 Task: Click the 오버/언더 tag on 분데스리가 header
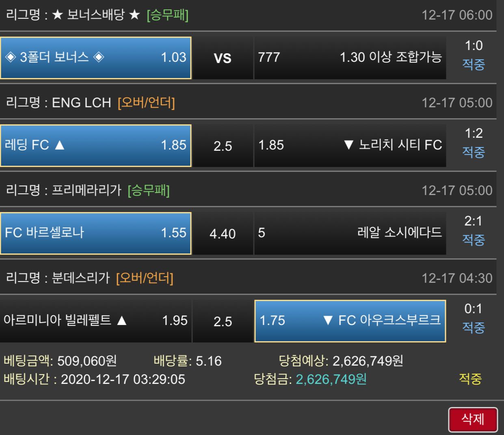pyautogui.click(x=145, y=278)
